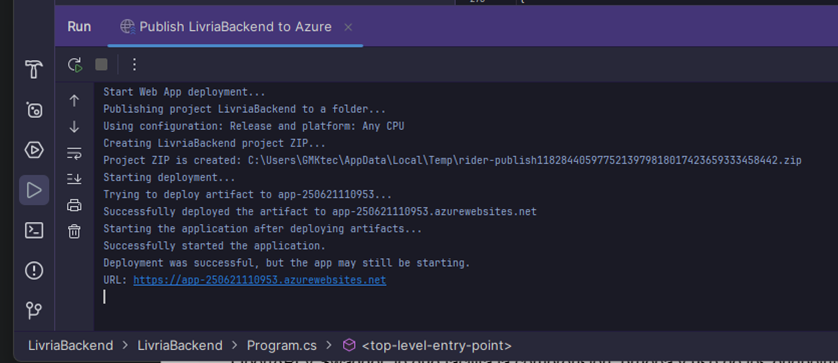Screen dimensions: 838x363
Task: Select the Run tool window icon
Action: [x=34, y=190]
